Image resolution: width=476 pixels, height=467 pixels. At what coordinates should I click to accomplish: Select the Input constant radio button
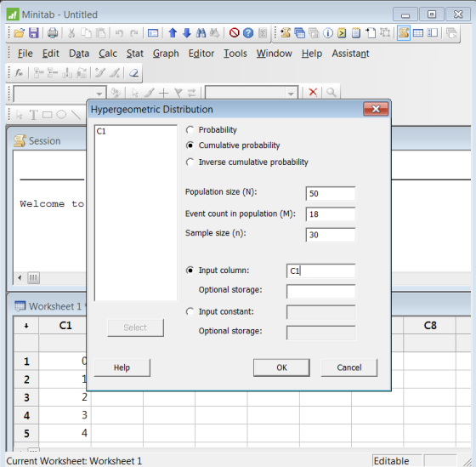pos(190,311)
